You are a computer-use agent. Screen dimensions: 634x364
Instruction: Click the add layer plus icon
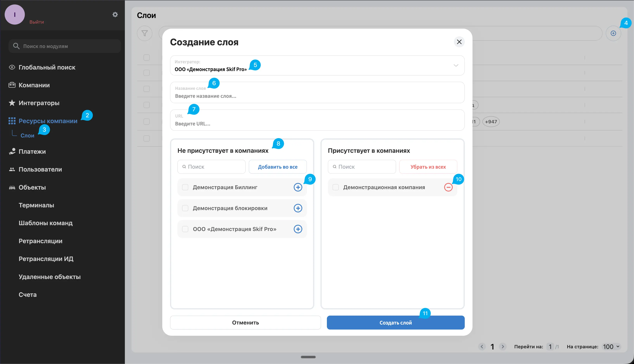point(613,33)
